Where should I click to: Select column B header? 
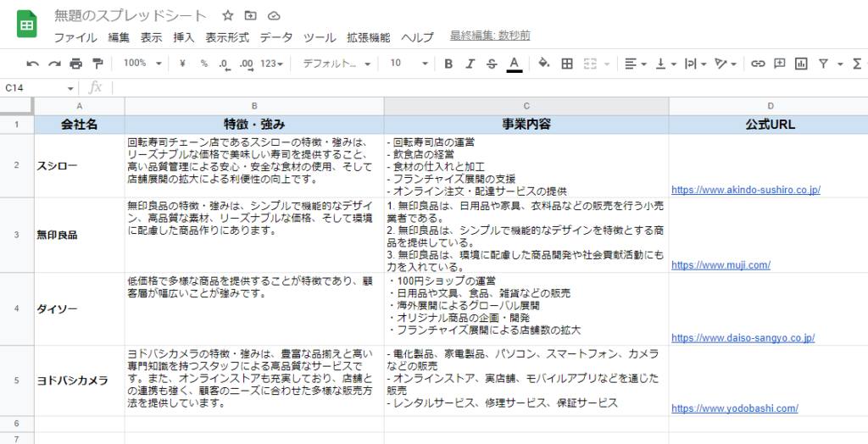(254, 106)
